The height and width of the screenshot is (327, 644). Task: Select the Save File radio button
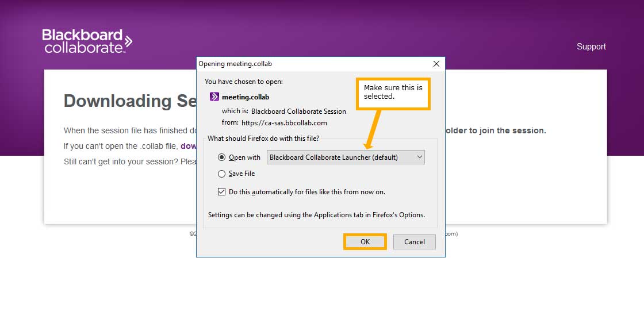[222, 174]
